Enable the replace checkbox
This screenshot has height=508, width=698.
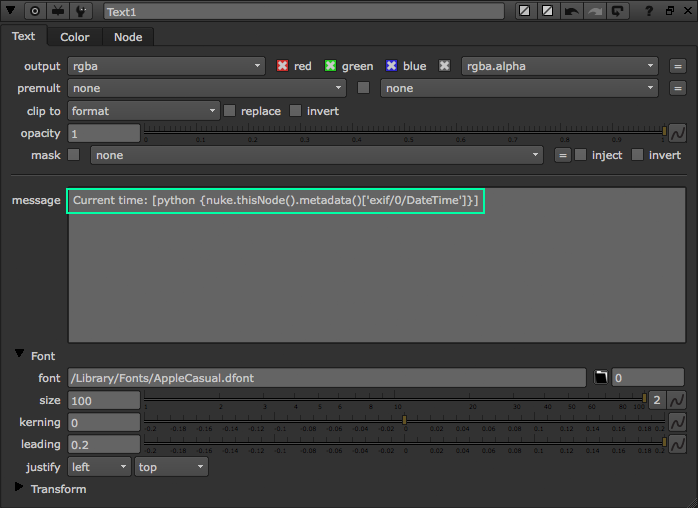click(x=229, y=111)
